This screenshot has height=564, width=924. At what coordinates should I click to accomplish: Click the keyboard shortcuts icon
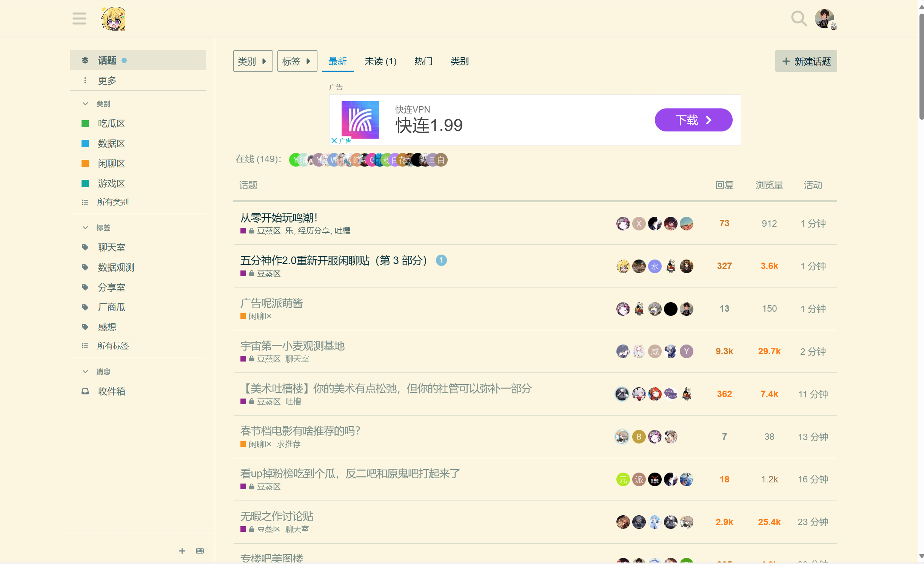click(200, 551)
